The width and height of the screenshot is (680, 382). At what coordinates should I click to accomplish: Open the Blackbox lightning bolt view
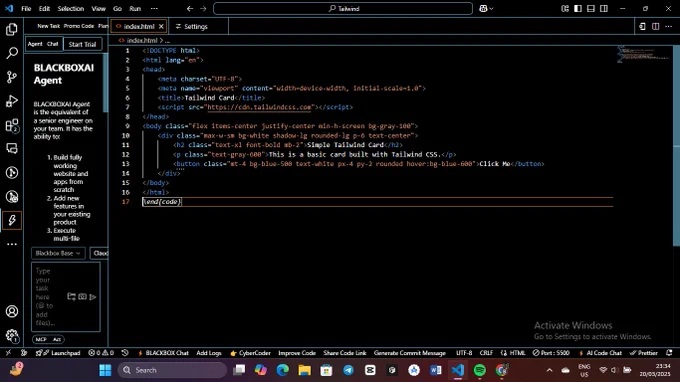click(x=12, y=220)
